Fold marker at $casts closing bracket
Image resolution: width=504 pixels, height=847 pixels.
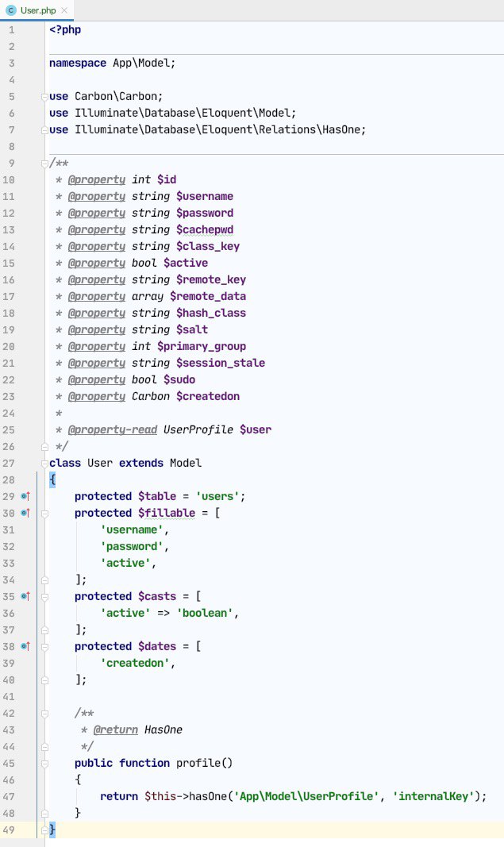coord(44,630)
